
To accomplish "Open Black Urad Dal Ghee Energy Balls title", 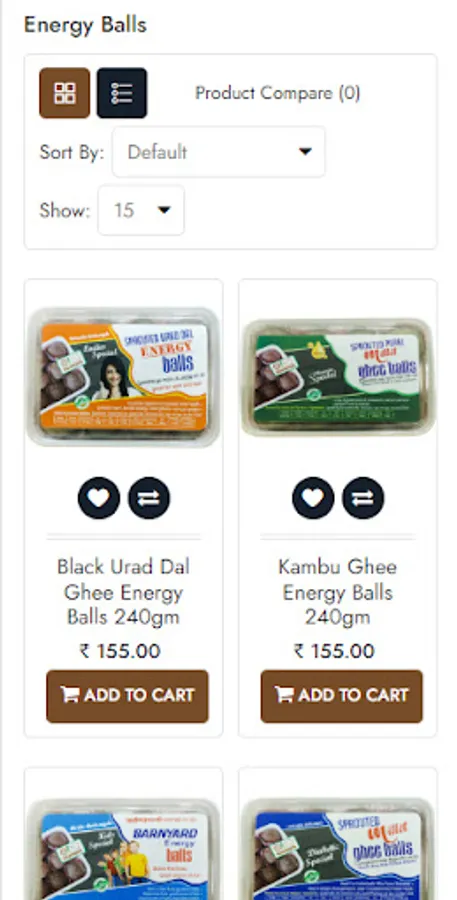I will click(x=123, y=592).
